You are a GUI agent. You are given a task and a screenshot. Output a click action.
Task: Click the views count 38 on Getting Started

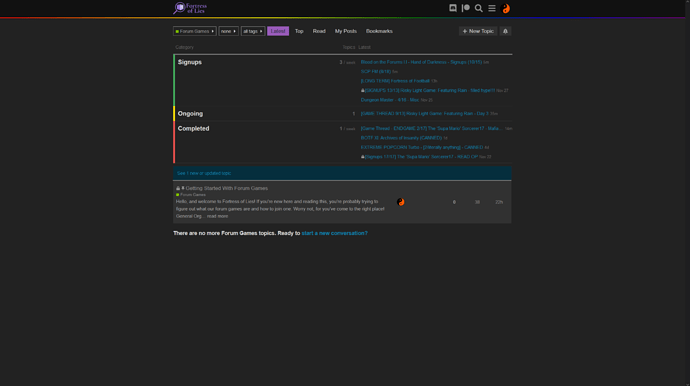[477, 202]
